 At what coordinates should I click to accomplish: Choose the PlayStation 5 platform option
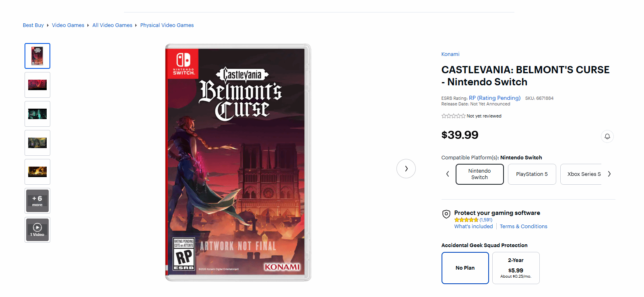(x=532, y=174)
